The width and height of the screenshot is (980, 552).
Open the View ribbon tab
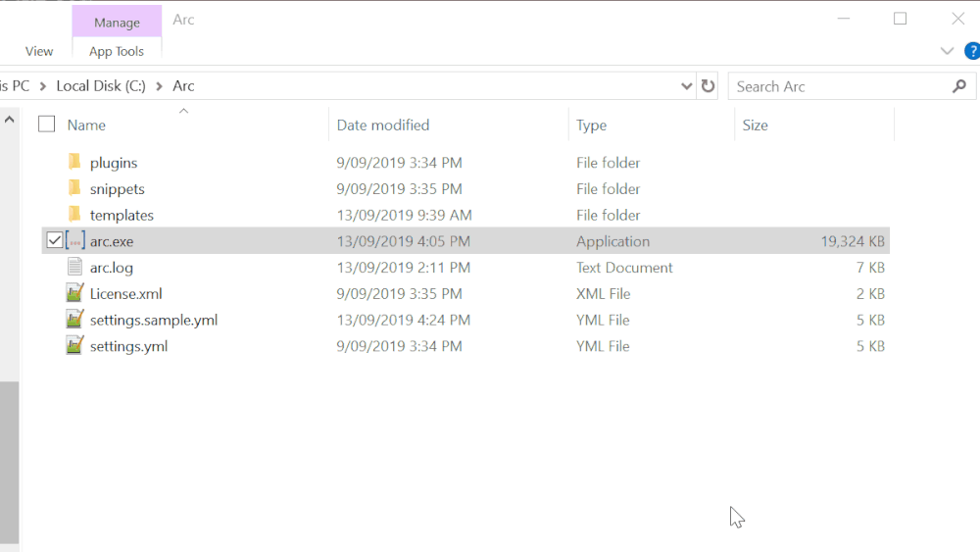pyautogui.click(x=39, y=51)
